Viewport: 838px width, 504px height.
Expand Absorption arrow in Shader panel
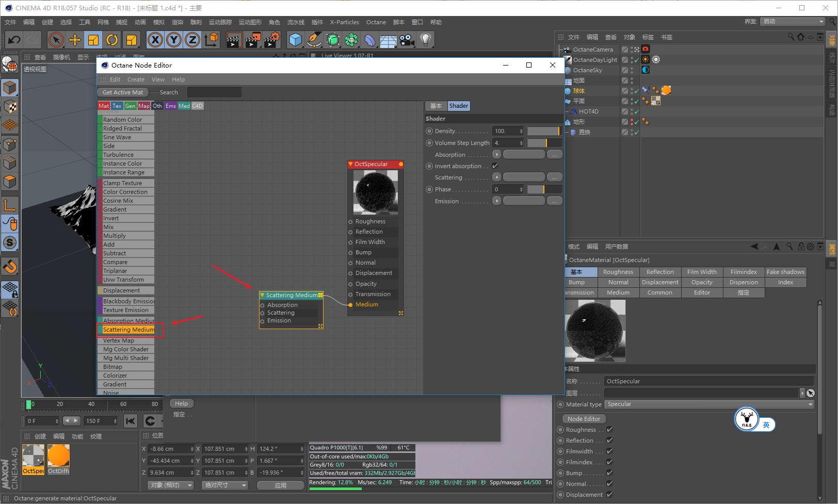496,154
